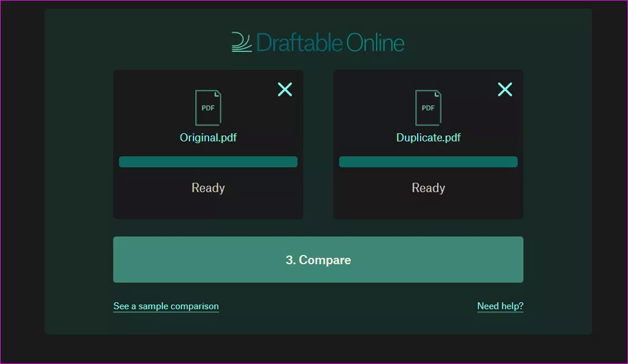Click the PDF icon above Duplicate.pdf
Image resolution: width=628 pixels, height=364 pixels.
(428, 108)
